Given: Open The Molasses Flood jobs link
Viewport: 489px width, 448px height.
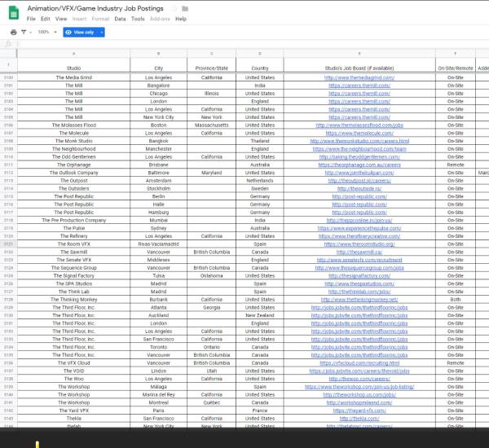Looking at the screenshot, I should pyautogui.click(x=359, y=125).
